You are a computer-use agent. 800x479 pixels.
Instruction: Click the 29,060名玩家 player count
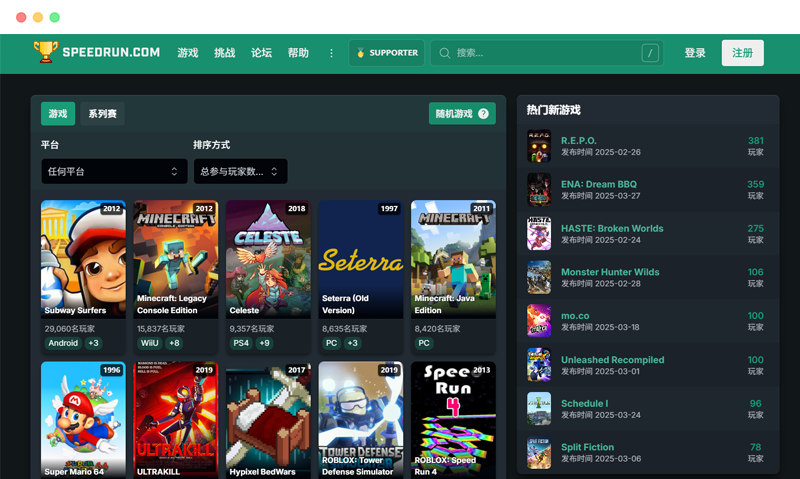coord(69,329)
